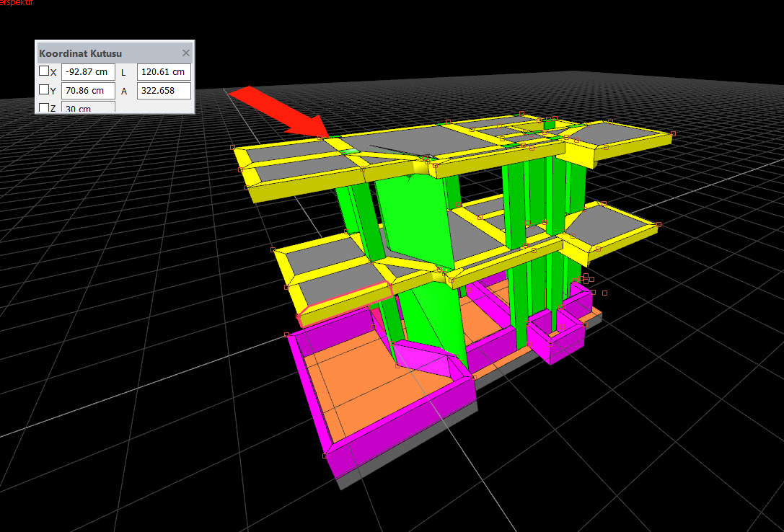Click the Z field showing 30 cm
The height and width of the screenshot is (532, 784).
[88, 108]
